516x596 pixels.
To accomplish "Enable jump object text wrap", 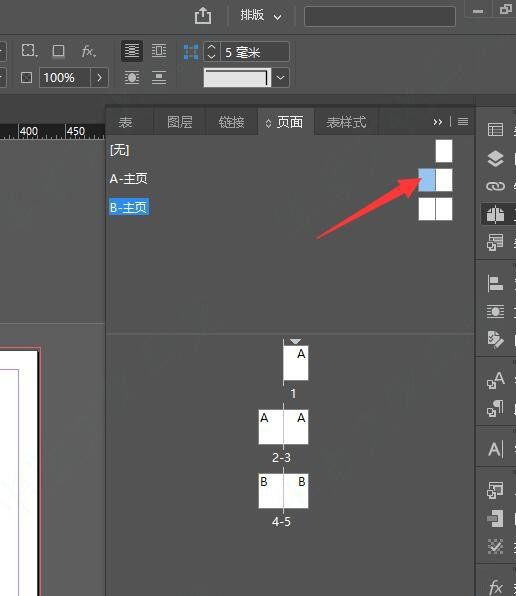I will pos(159,78).
